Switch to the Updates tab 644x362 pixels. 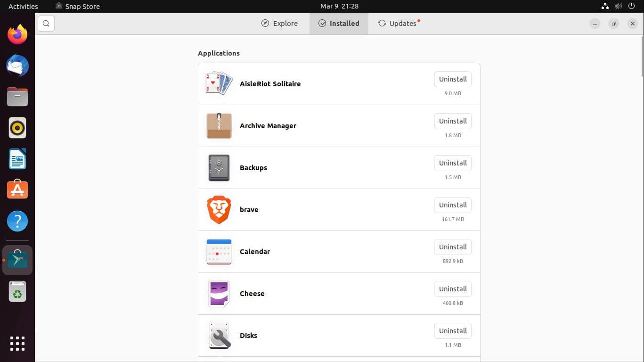click(x=398, y=23)
